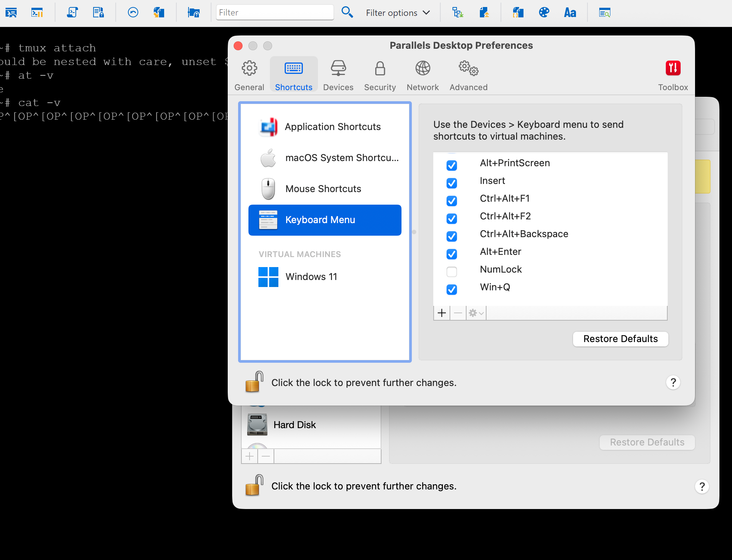This screenshot has height=560, width=732.
Task: Enable the NumLock checkbox
Action: coord(452,272)
